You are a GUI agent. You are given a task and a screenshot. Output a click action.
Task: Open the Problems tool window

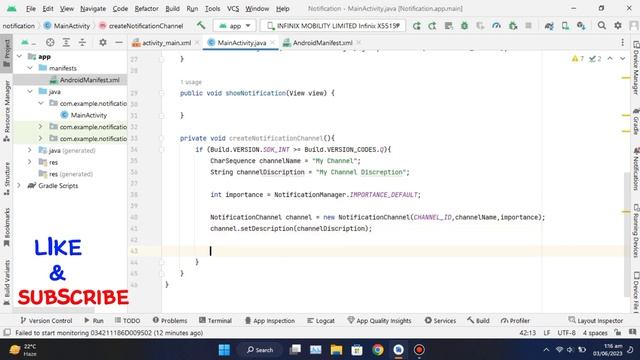[x=170, y=321]
